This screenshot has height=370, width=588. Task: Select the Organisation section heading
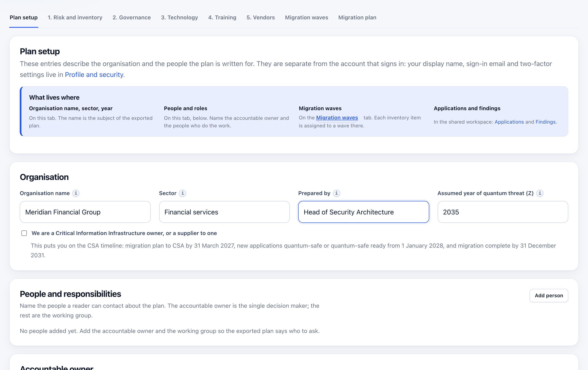click(x=44, y=177)
